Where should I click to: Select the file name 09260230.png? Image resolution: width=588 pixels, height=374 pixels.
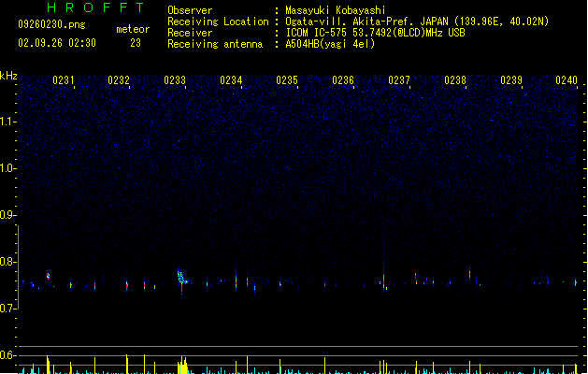coord(51,24)
